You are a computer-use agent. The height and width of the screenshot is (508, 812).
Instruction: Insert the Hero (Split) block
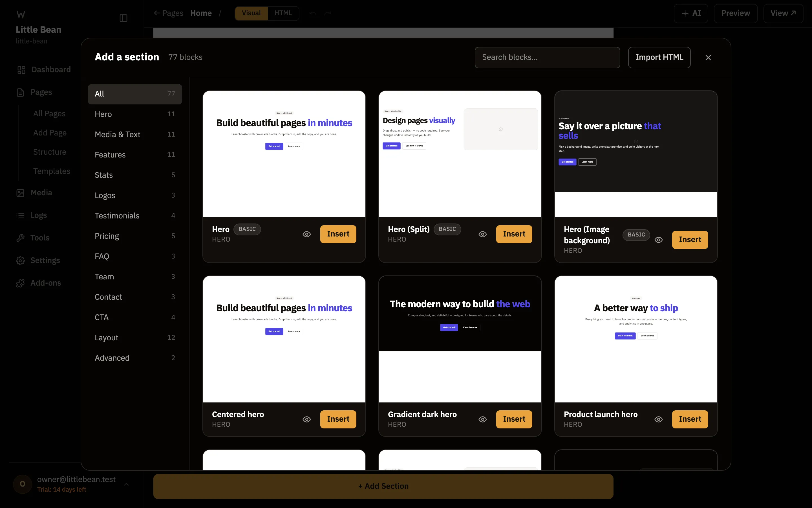514,234
